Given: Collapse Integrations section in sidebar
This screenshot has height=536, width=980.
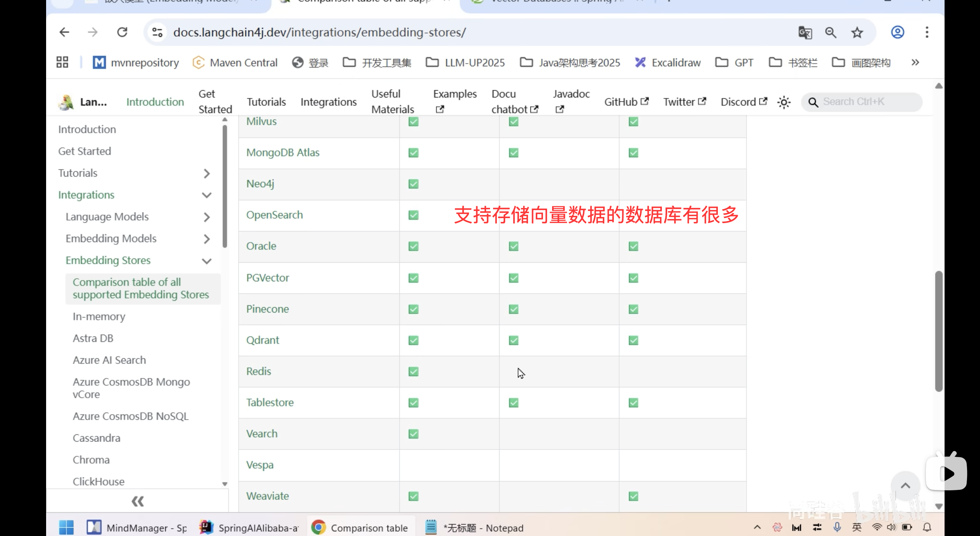Looking at the screenshot, I should 207,195.
